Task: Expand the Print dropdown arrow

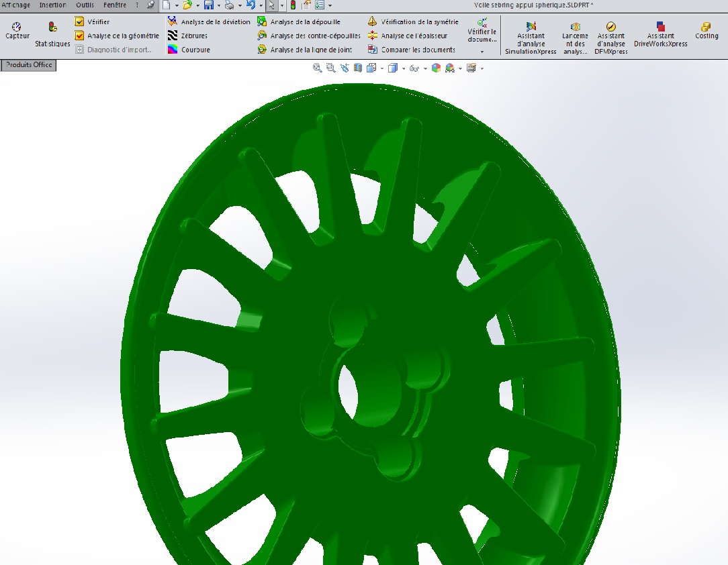Action: click(240, 5)
